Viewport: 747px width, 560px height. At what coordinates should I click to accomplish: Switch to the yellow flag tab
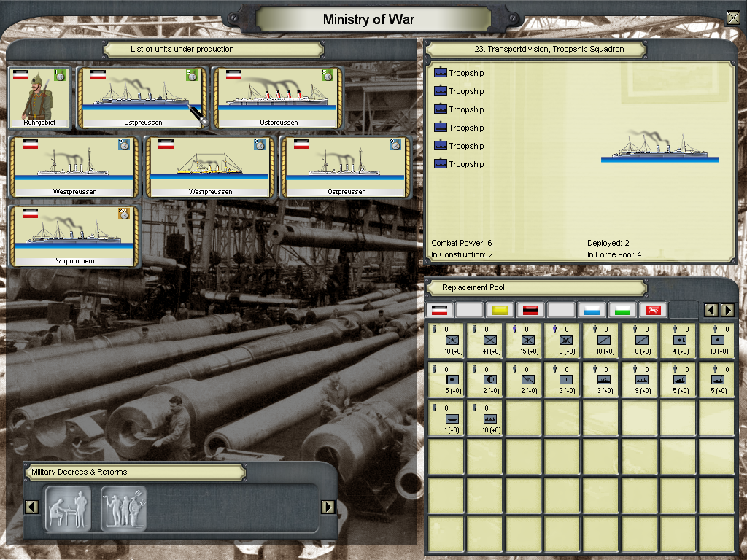(x=500, y=311)
